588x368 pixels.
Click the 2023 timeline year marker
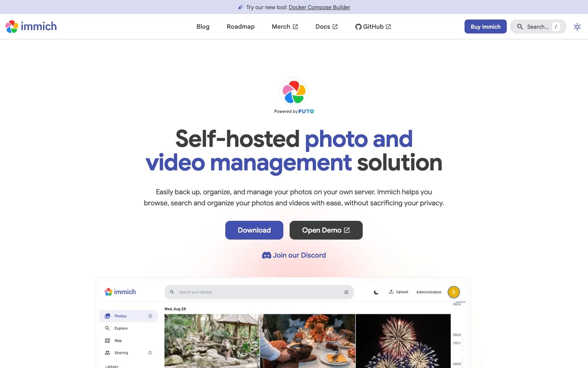coord(457,335)
